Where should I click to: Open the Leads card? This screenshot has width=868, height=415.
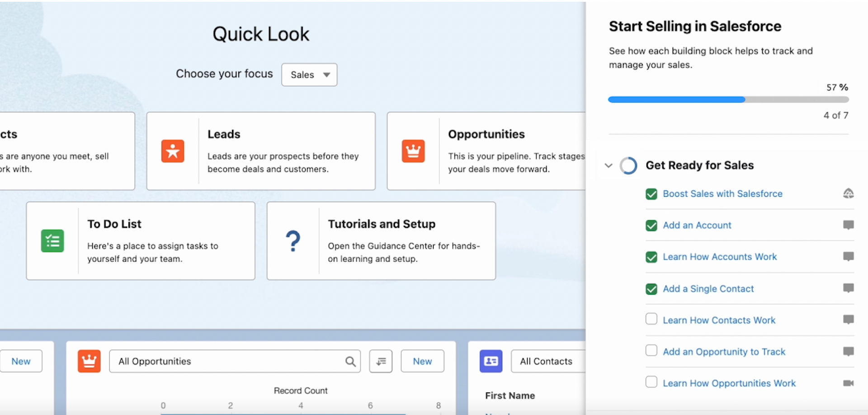tap(261, 151)
